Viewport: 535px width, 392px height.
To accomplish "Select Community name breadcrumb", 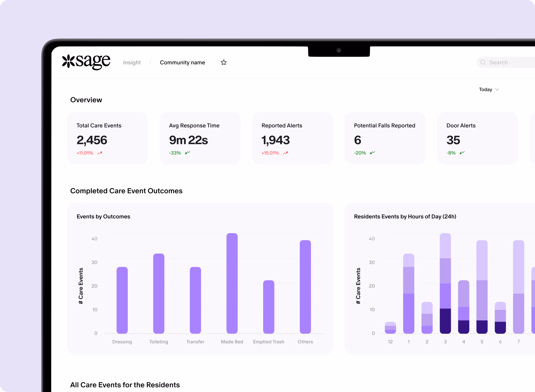I will coord(182,62).
